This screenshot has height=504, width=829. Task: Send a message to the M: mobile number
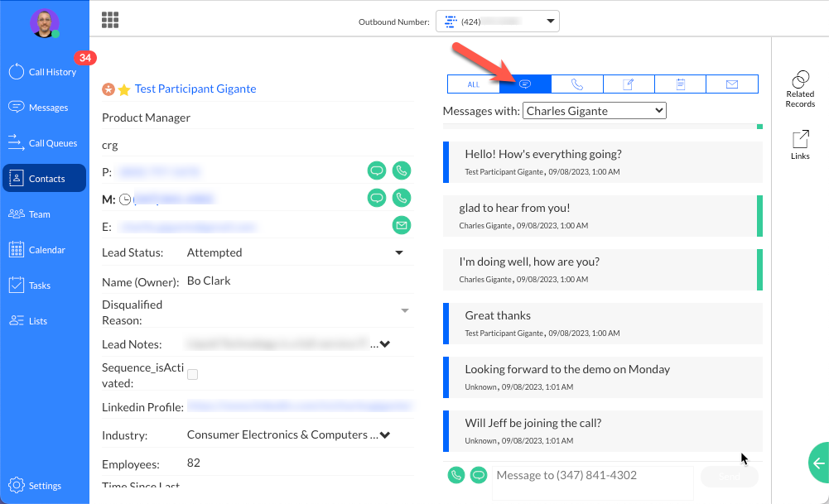(x=377, y=198)
